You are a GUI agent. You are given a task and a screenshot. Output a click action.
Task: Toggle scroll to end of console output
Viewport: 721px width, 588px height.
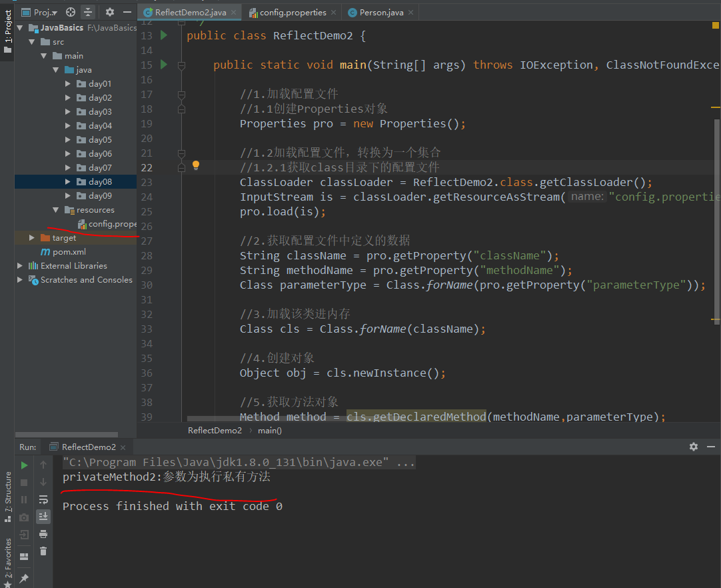click(x=43, y=517)
